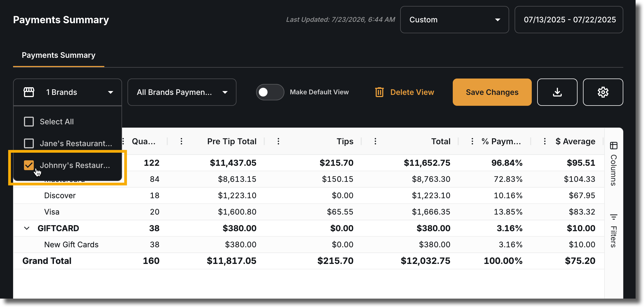Click the 100.00% grand total percentage cell
Screen dimensions: 644x307
point(503,261)
